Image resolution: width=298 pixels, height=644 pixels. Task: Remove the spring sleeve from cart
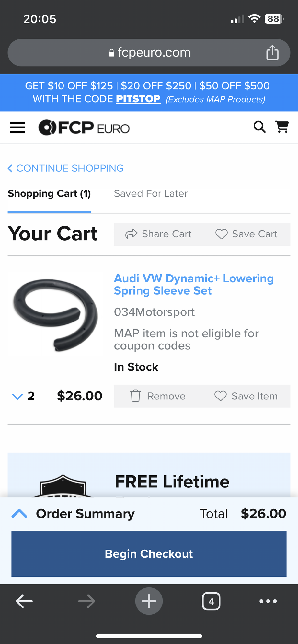[158, 396]
